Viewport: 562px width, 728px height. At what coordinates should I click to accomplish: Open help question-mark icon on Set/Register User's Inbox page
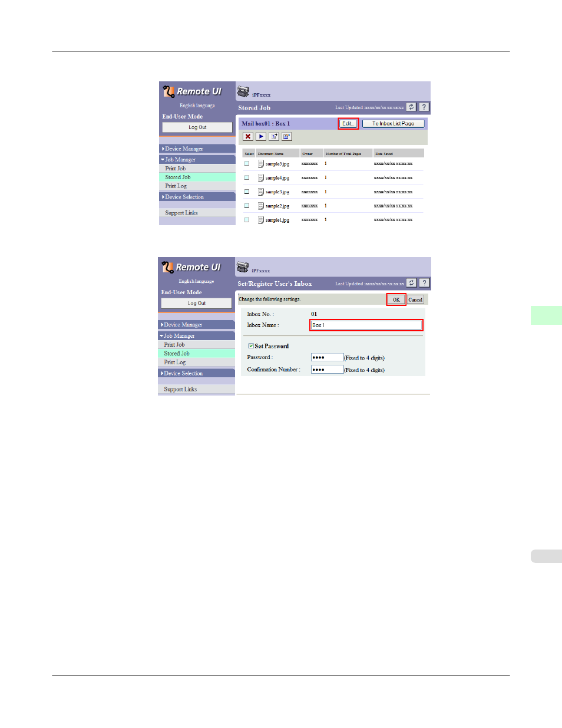click(x=425, y=283)
